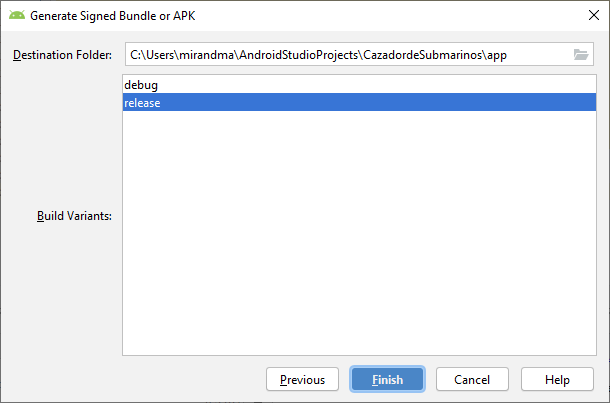The height and width of the screenshot is (403, 610).
Task: Go back with the Previous button
Action: pyautogui.click(x=302, y=380)
